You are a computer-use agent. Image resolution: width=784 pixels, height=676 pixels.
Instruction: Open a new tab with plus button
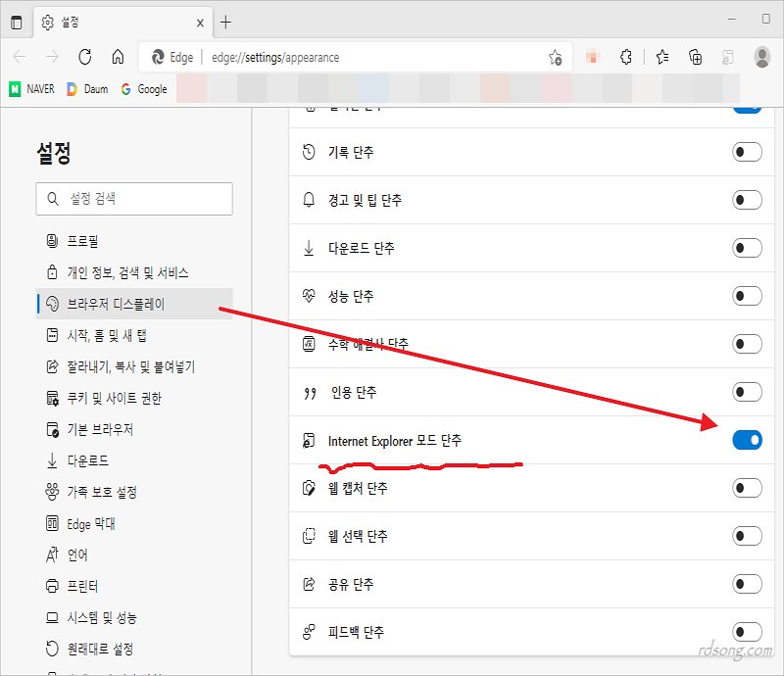[226, 22]
